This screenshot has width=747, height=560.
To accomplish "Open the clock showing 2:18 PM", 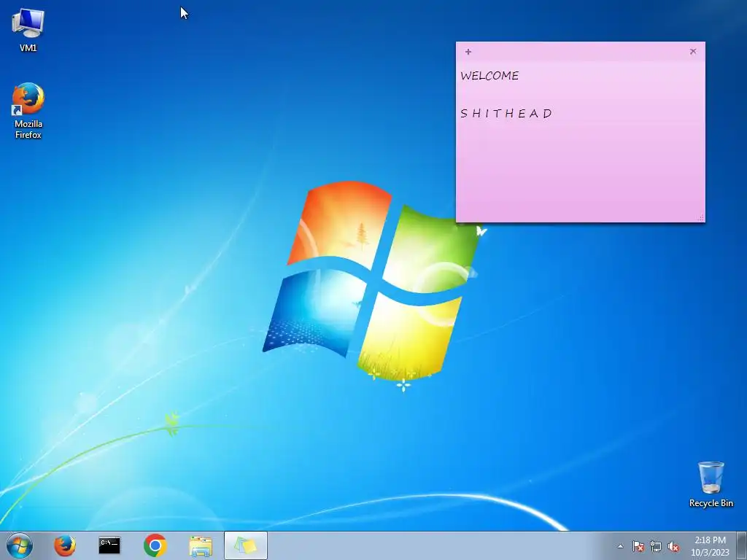I will click(710, 546).
